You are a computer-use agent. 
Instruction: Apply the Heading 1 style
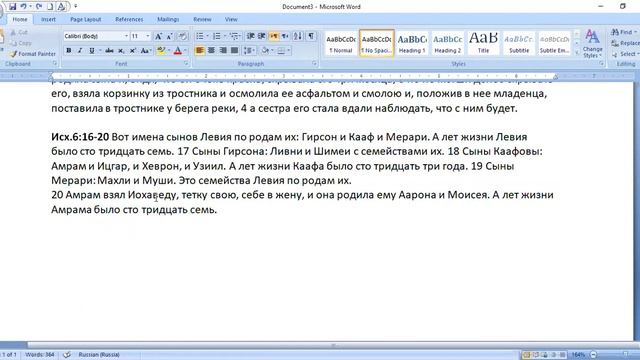[412, 43]
